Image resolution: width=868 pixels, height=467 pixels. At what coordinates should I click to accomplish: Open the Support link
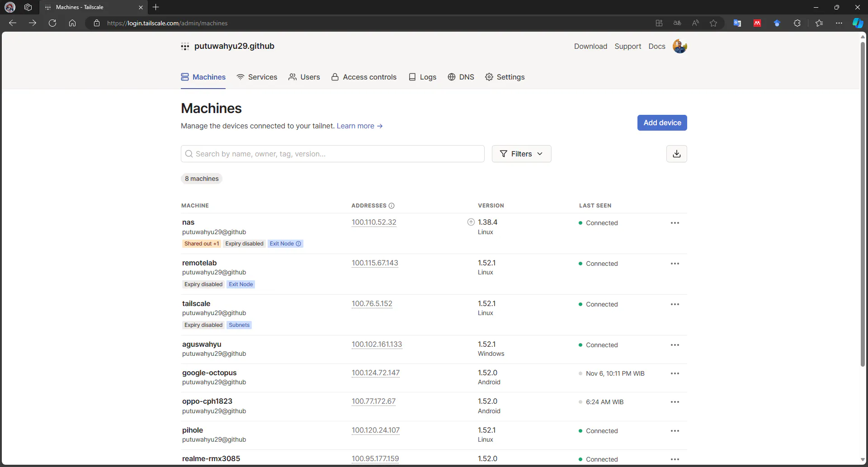click(x=627, y=46)
